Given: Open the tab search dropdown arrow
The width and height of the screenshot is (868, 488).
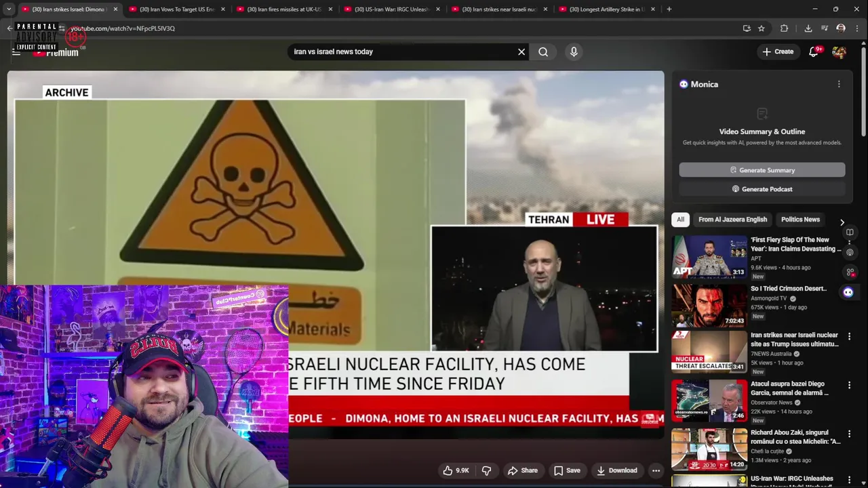Looking at the screenshot, I should click(x=9, y=9).
